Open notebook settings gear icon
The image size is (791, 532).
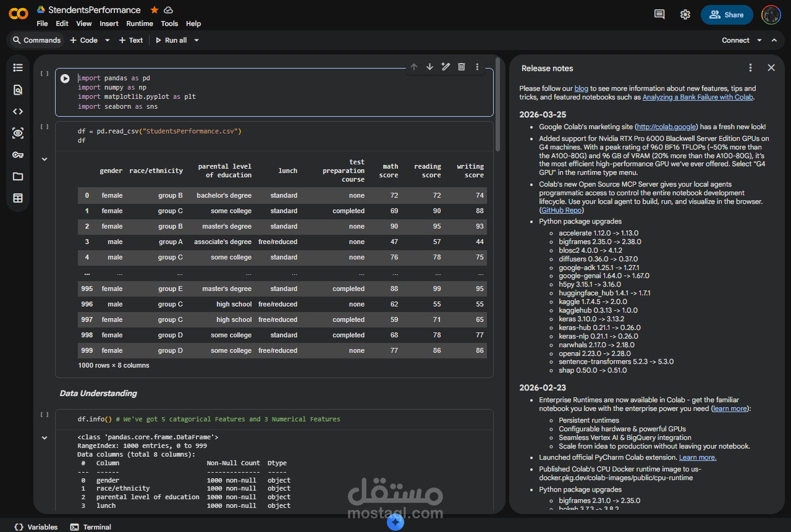pos(685,15)
